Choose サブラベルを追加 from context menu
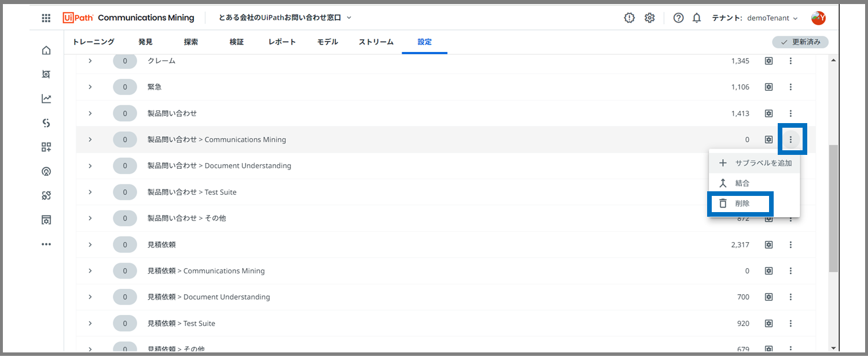868x356 pixels. point(755,163)
